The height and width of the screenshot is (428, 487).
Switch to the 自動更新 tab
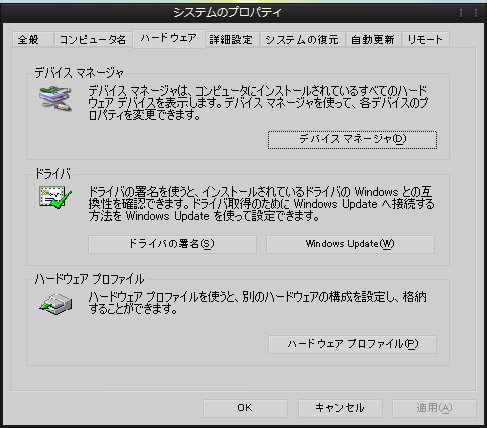pos(373,40)
